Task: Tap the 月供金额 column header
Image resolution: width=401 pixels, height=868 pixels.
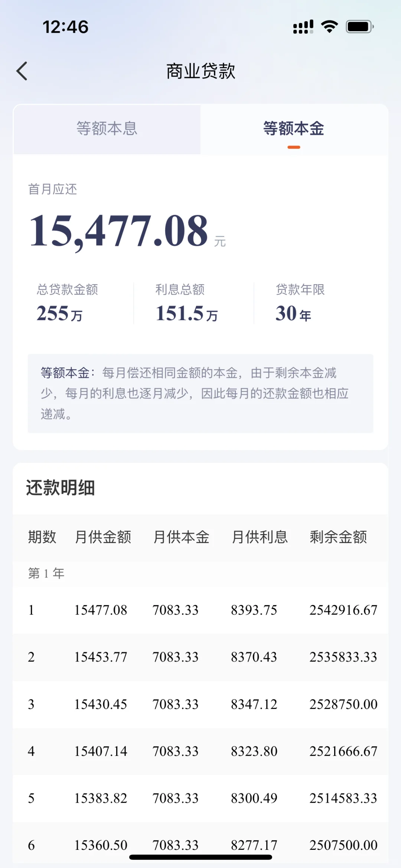Action: (x=103, y=537)
